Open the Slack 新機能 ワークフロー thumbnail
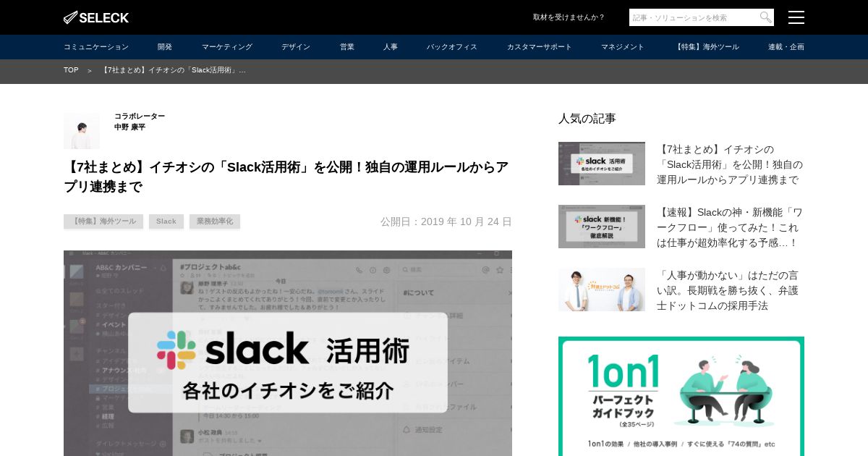The image size is (868, 456). coord(602,227)
